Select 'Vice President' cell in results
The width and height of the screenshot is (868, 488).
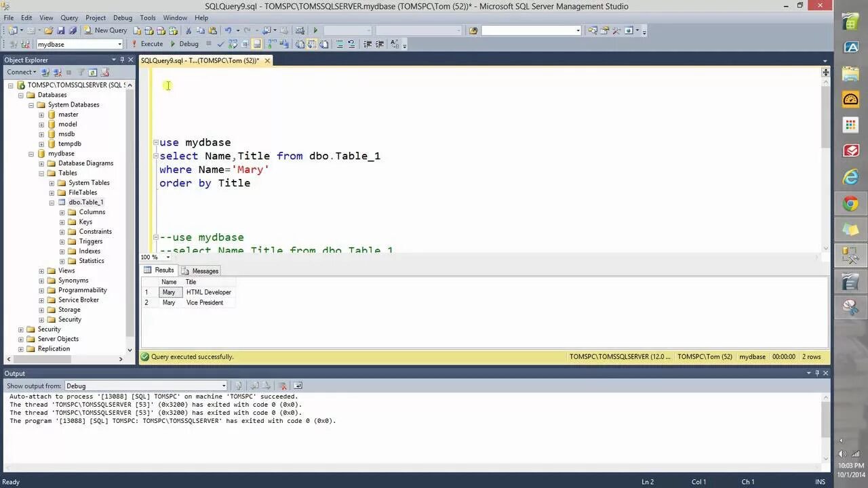[x=205, y=302]
